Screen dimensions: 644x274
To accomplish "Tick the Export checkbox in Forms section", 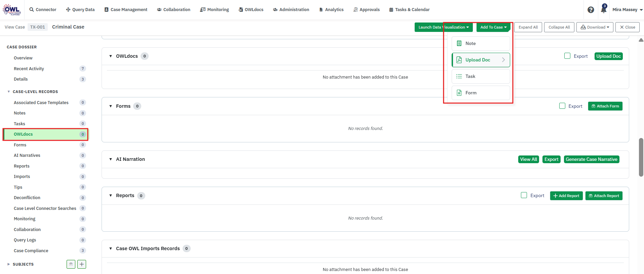I will [562, 106].
